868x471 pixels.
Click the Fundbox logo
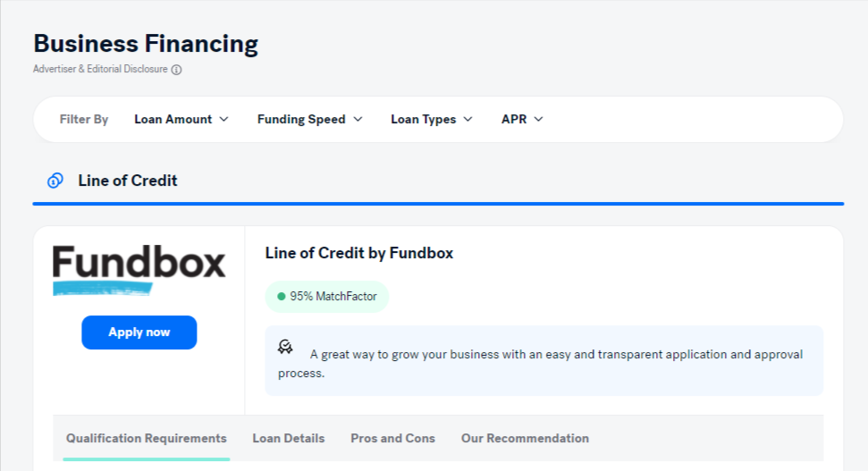[139, 269]
